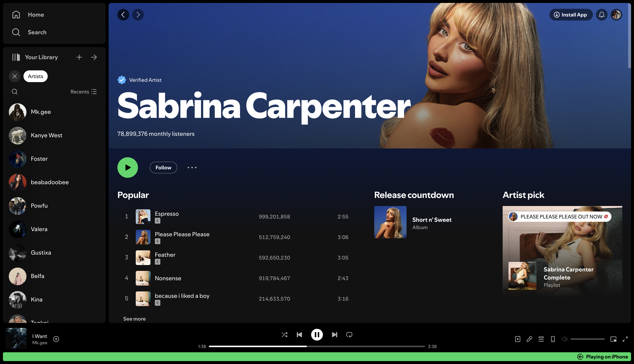Image resolution: width=634 pixels, height=364 pixels.
Task: Toggle shuffle playback
Action: click(x=285, y=334)
